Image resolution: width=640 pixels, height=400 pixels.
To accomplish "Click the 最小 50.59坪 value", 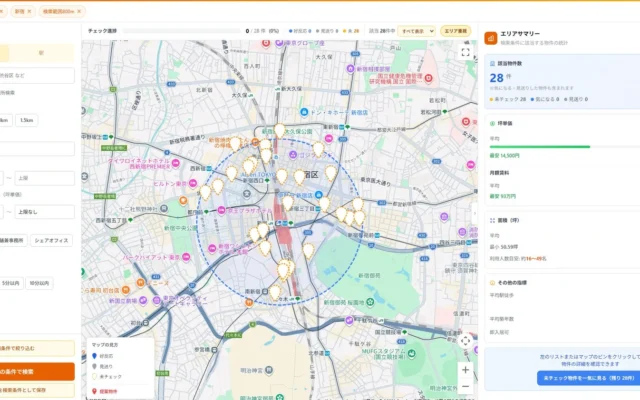I will pos(504,247).
